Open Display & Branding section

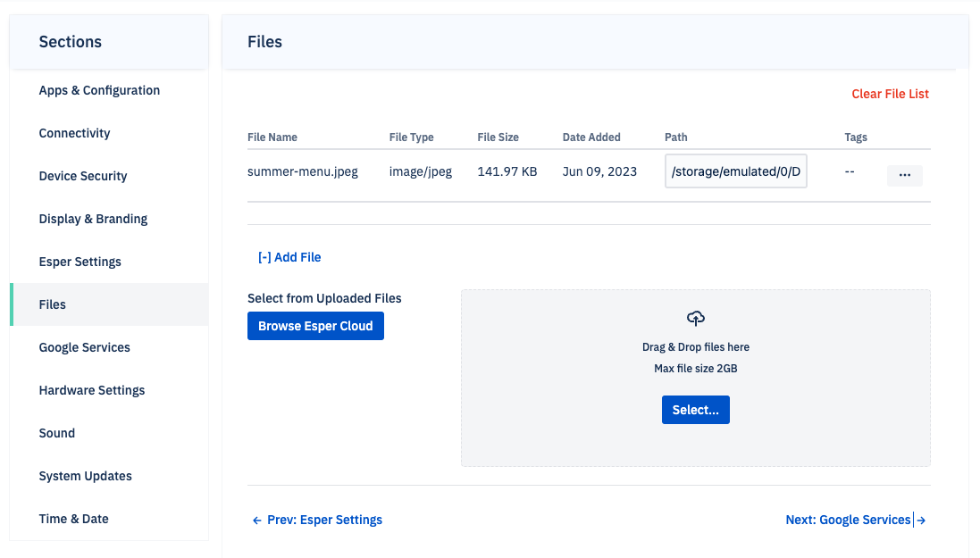[x=93, y=218]
